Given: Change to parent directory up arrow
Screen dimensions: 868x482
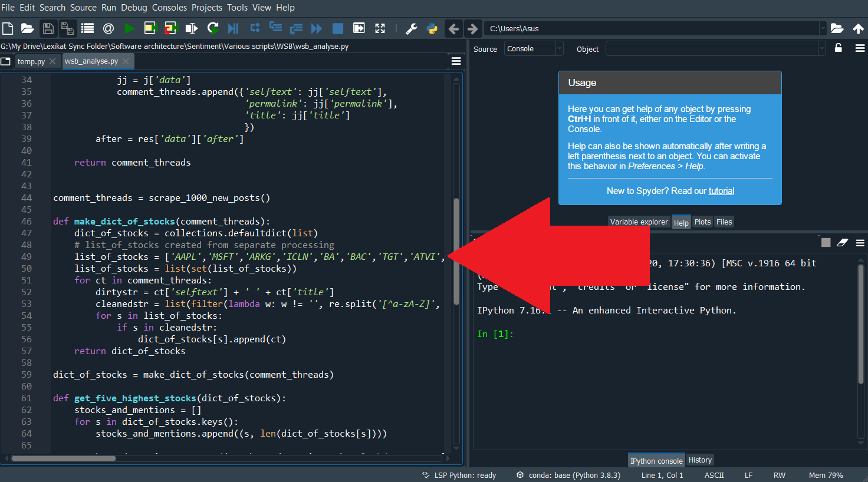Looking at the screenshot, I should click(858, 28).
